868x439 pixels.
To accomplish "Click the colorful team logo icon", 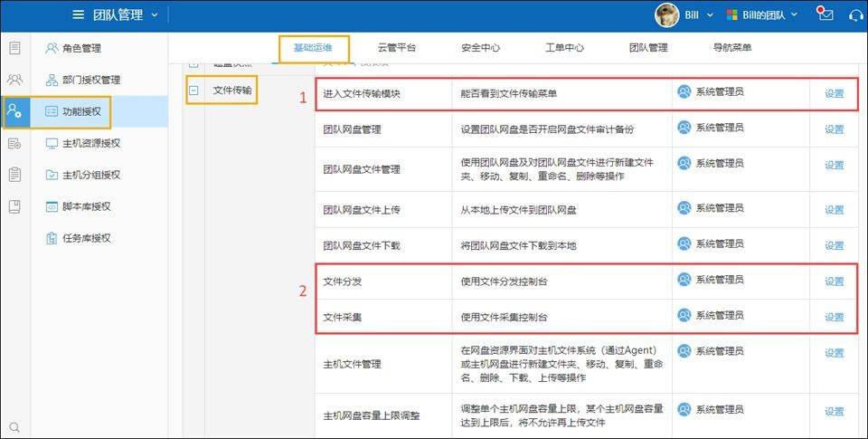I will click(x=731, y=15).
